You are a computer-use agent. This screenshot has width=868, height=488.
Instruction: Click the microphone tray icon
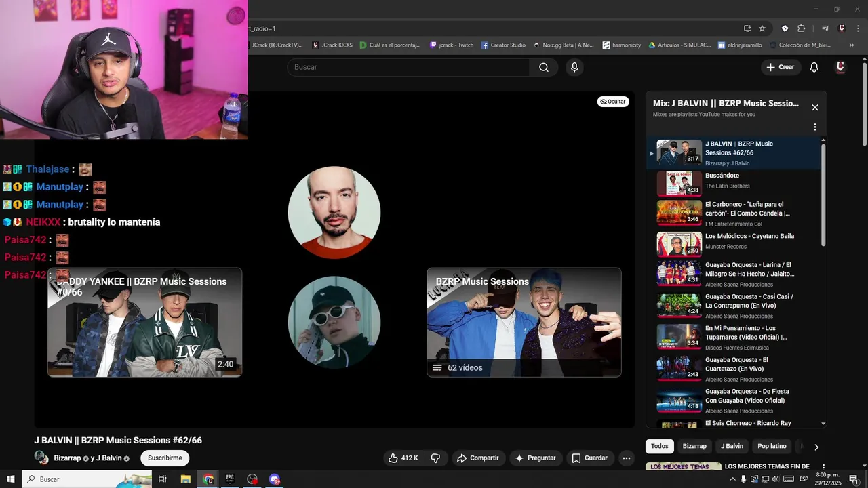pos(743,479)
